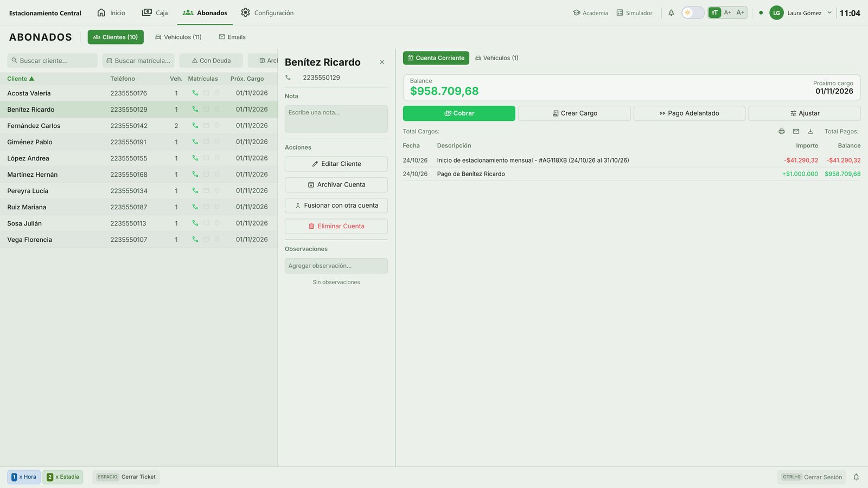Expand the Laura Gómez user menu
Screen dimensions: 868x488
coord(829,12)
